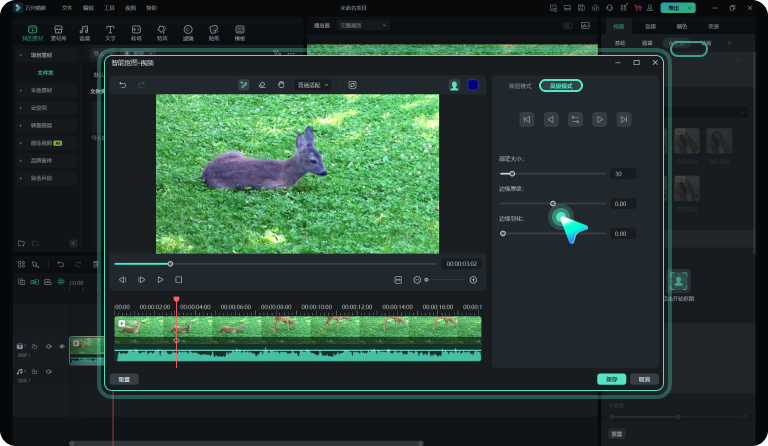Click the dark blue background color swatch
This screenshot has width=768, height=446.
point(473,85)
